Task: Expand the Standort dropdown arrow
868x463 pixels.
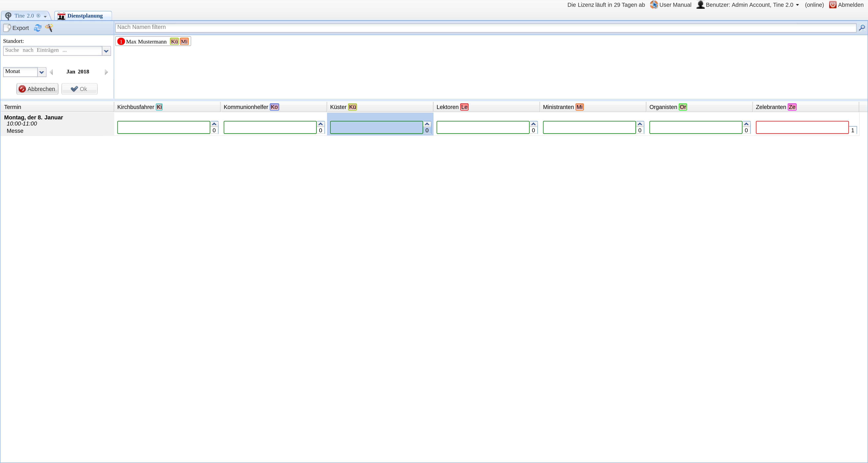Action: tap(106, 51)
